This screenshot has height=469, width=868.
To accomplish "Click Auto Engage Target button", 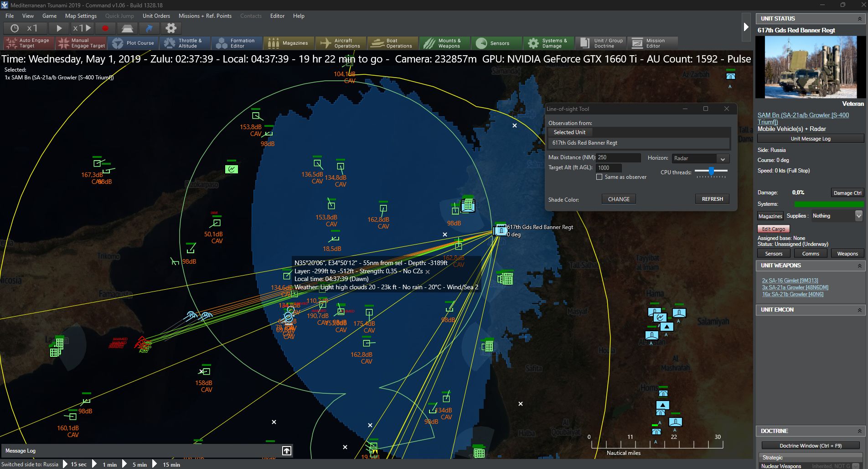I will pyautogui.click(x=29, y=43).
